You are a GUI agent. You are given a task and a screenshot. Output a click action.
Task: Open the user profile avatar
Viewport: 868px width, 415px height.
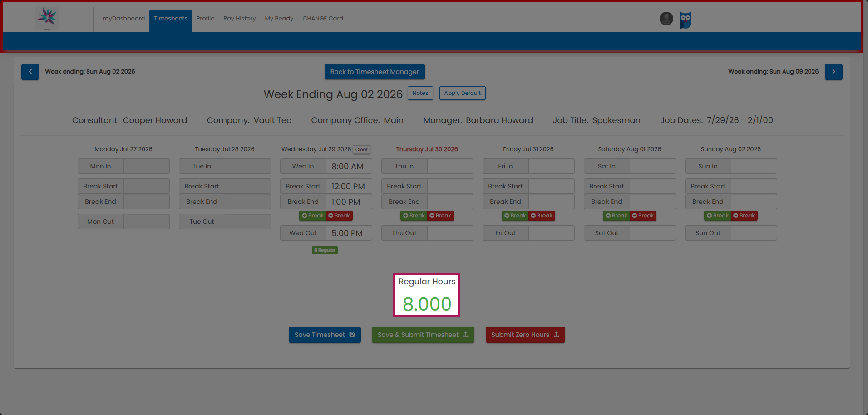666,19
